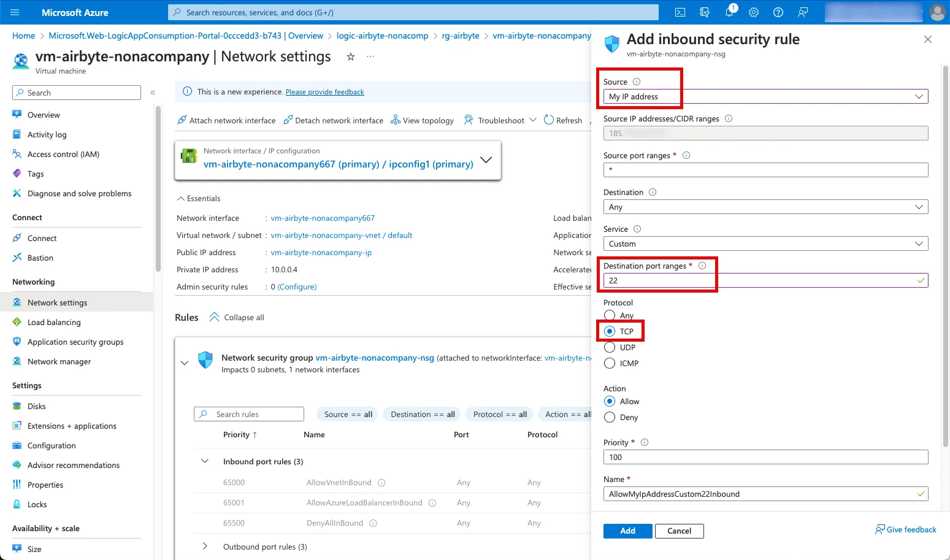950x560 pixels.
Task: Open the Azure portal hamburger menu
Action: [15, 12]
